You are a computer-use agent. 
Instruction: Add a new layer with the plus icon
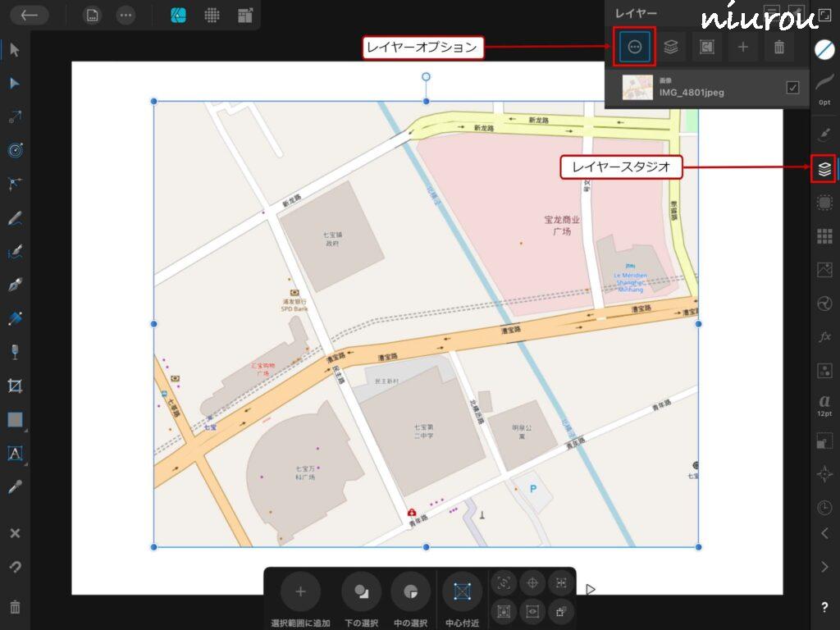tap(742, 48)
